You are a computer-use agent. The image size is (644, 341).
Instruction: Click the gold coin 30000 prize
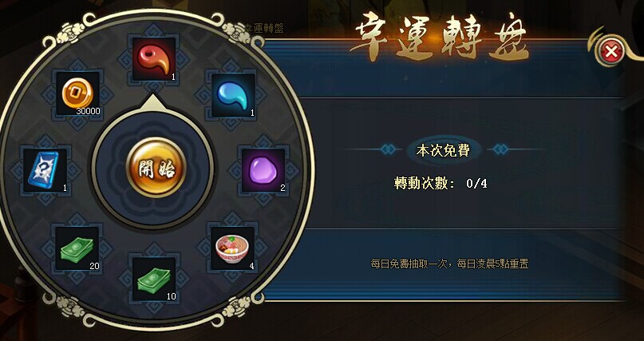[x=77, y=93]
